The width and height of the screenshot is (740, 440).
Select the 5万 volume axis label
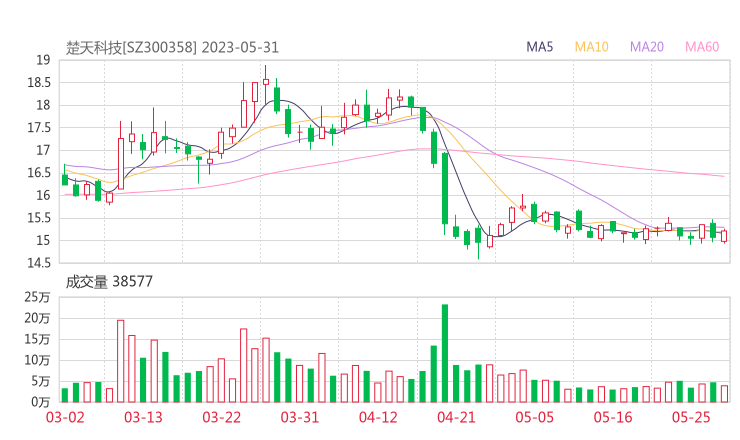pyautogui.click(x=41, y=381)
